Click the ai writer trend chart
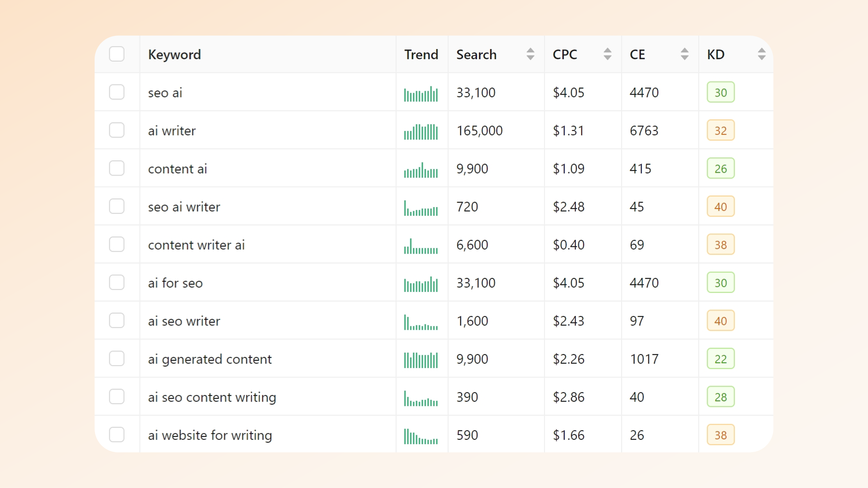868x488 pixels. point(421,132)
